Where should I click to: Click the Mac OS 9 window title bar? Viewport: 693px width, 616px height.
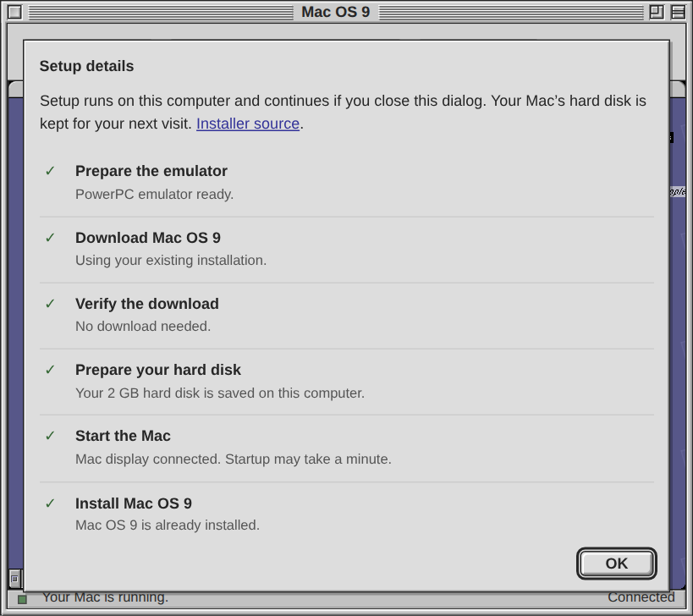coord(335,12)
